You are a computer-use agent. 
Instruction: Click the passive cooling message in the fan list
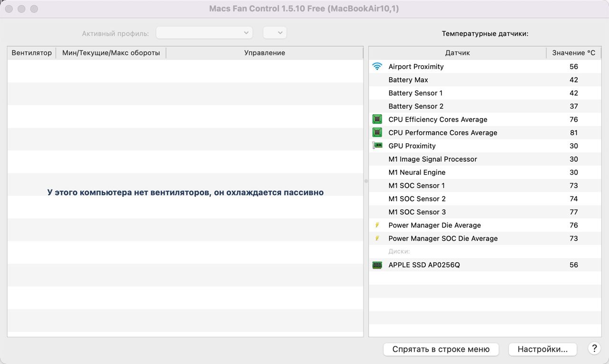(x=186, y=193)
